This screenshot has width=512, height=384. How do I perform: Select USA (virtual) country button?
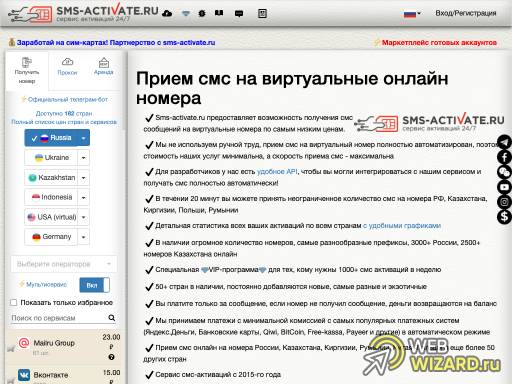coord(51,217)
